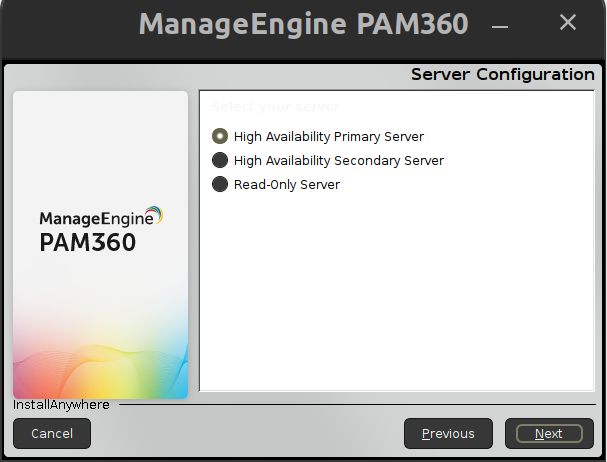The height and width of the screenshot is (462, 607).
Task: Click the Server Configuration heading text
Action: click(x=502, y=74)
